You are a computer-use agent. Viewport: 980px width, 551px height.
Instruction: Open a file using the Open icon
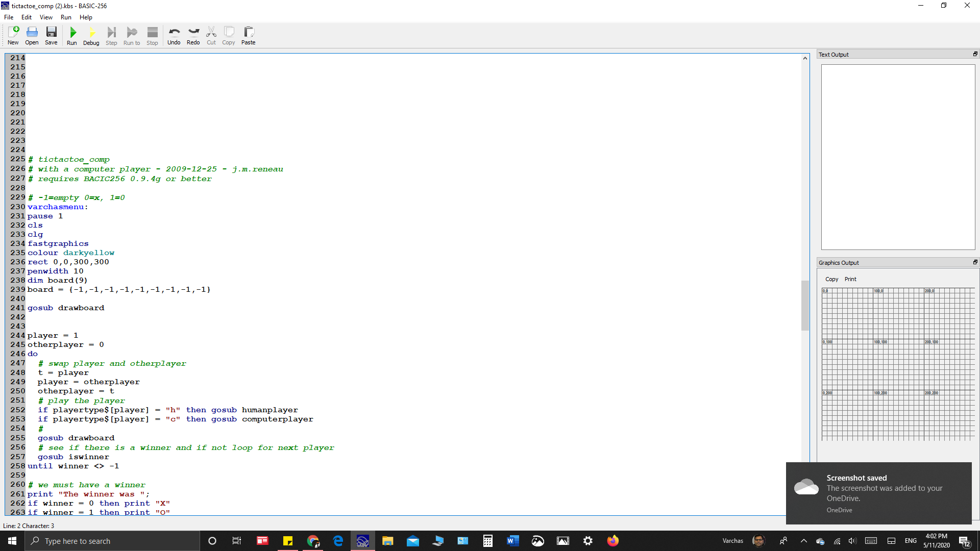click(32, 36)
